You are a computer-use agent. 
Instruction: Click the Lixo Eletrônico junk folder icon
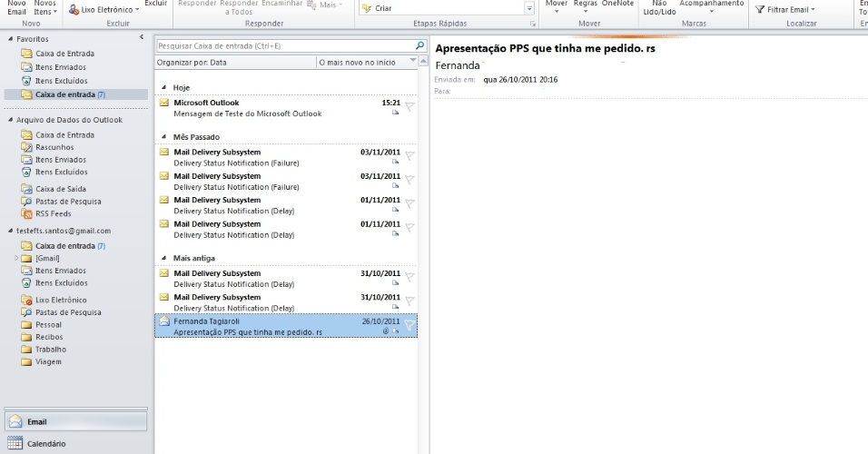click(x=26, y=300)
